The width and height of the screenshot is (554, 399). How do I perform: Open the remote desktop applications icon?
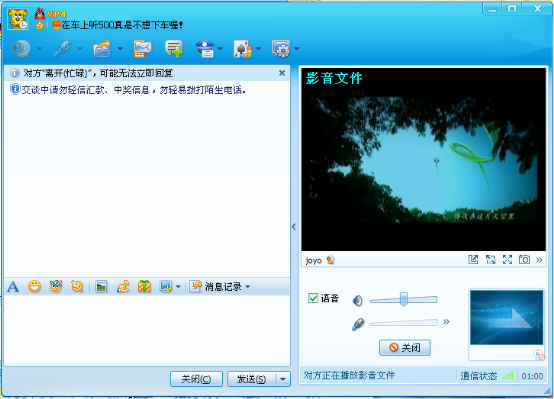tap(281, 49)
